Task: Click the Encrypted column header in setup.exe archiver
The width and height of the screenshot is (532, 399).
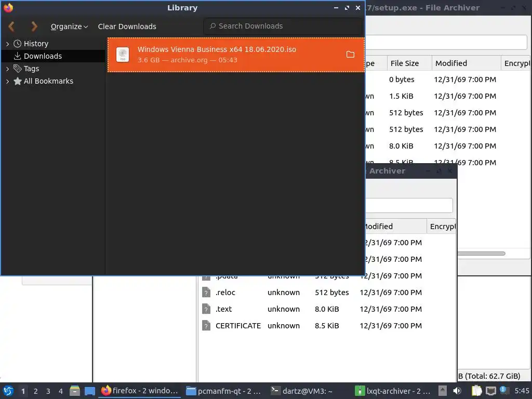Action: pos(516,63)
